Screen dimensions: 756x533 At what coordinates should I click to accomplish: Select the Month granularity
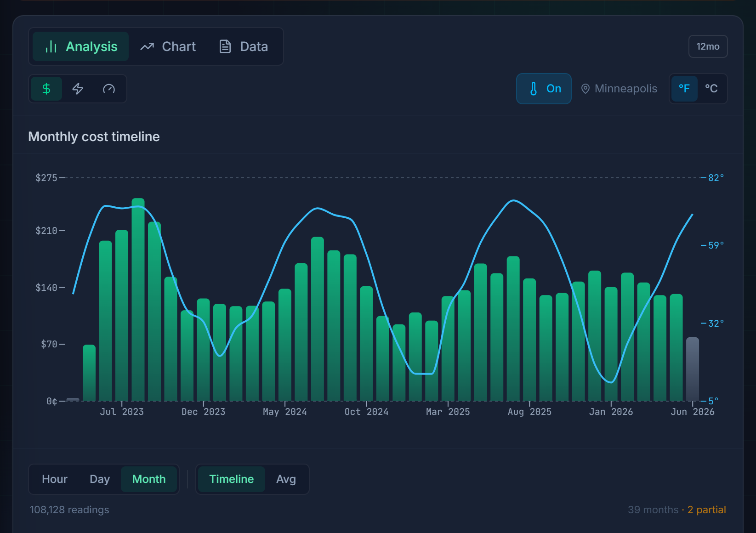(x=149, y=479)
